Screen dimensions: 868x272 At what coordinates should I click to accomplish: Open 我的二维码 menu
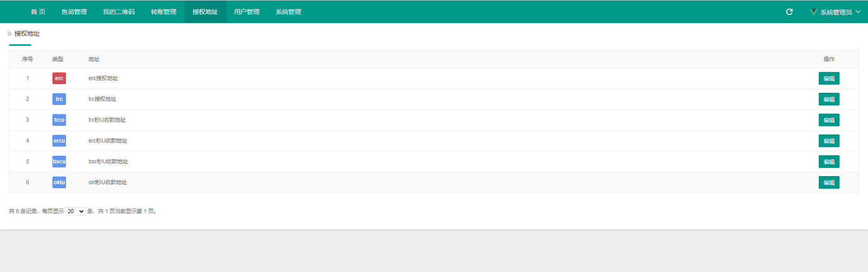coord(119,12)
